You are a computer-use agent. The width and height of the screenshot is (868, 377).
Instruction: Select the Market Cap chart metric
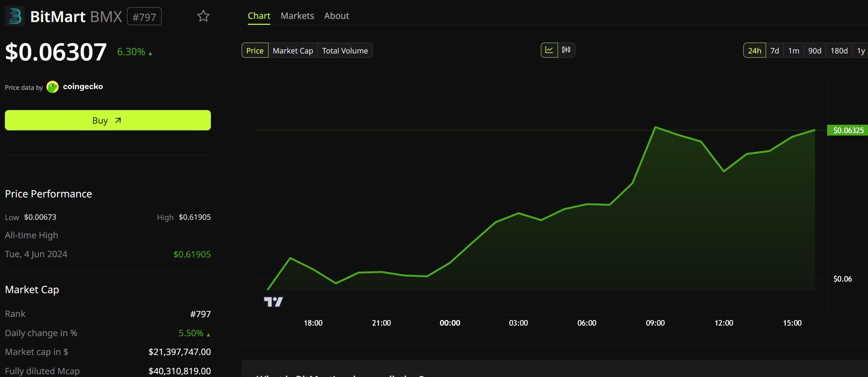click(293, 50)
